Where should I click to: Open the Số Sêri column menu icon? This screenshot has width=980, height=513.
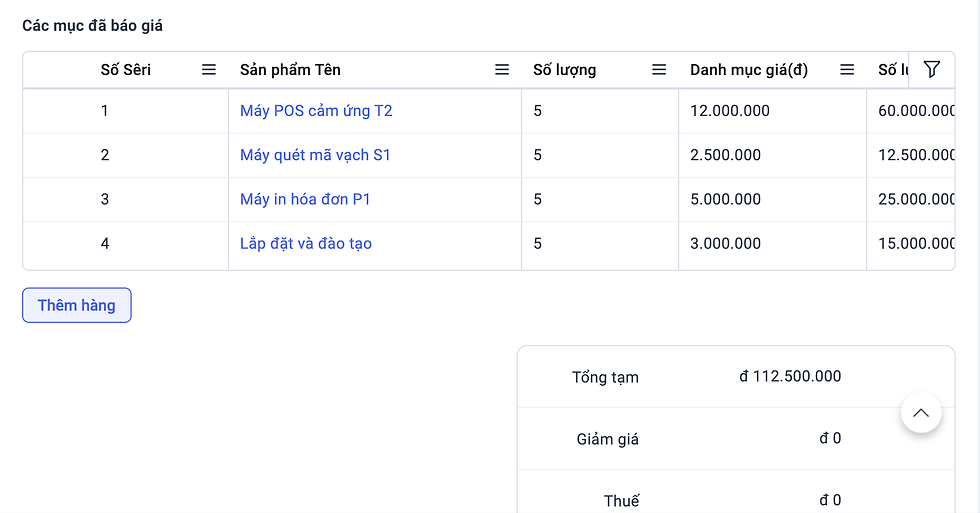click(x=209, y=69)
